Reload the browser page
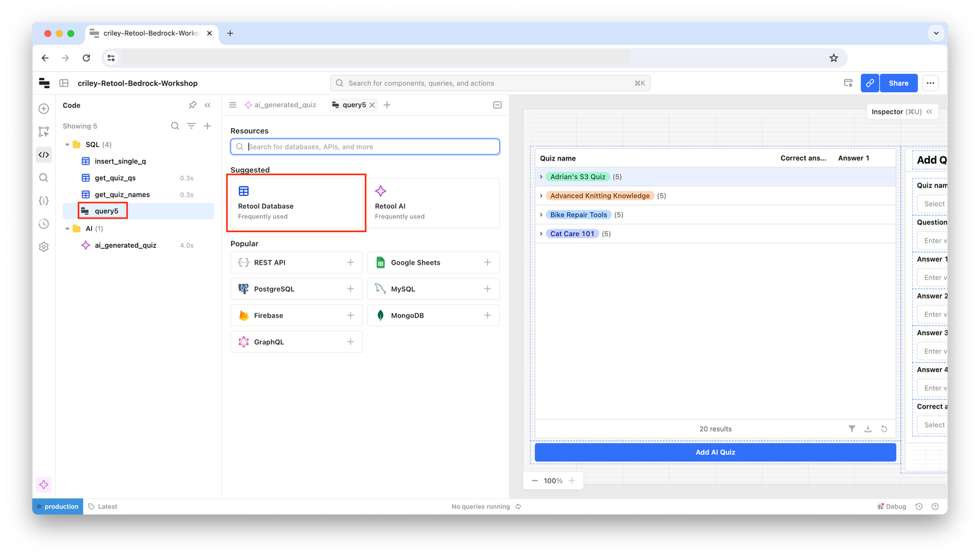The height and width of the screenshot is (557, 980). [86, 58]
